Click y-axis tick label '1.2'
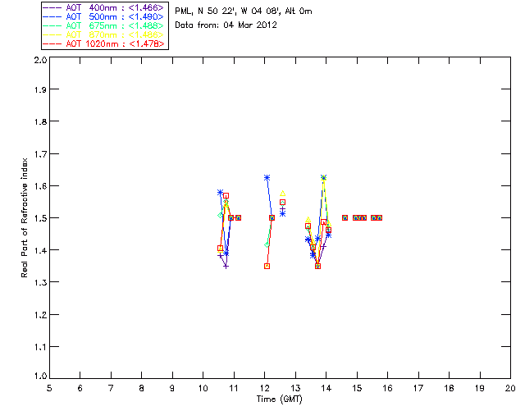The height and width of the screenshot is (420, 525). (x=40, y=315)
